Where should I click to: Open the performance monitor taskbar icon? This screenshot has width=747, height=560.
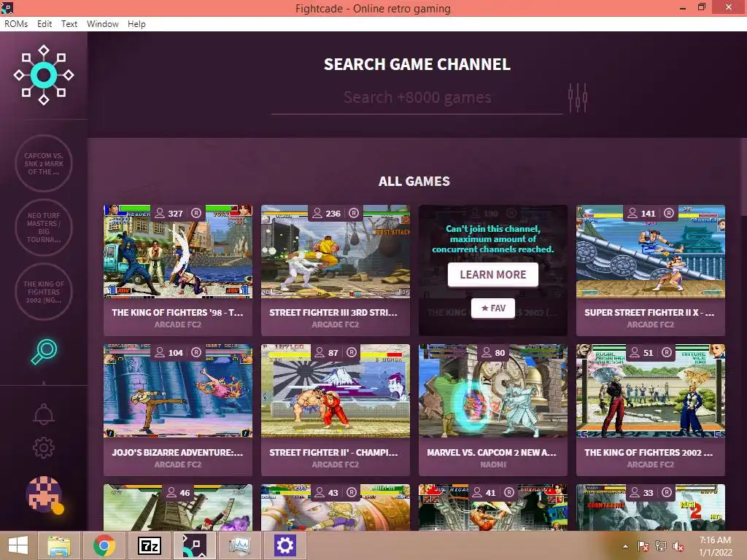pos(239,545)
